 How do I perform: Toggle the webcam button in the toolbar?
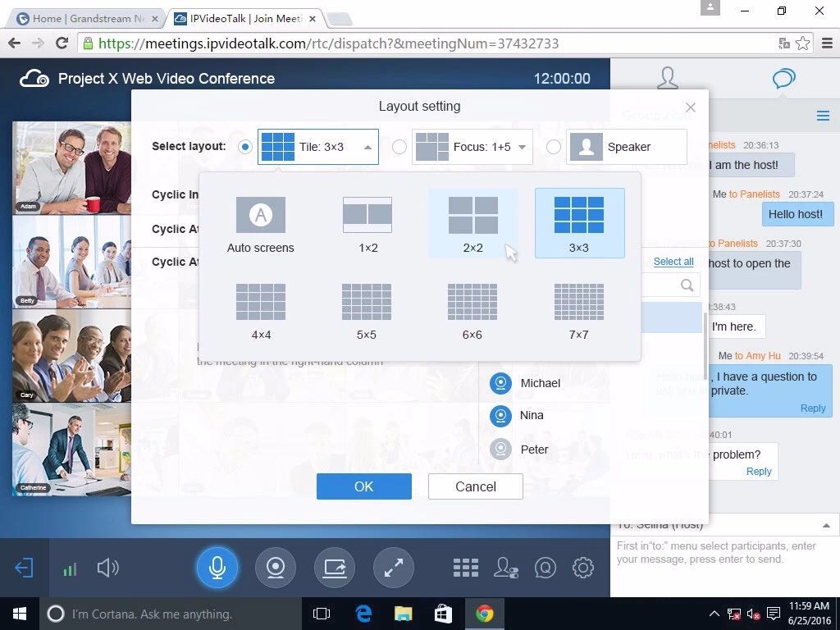276,568
